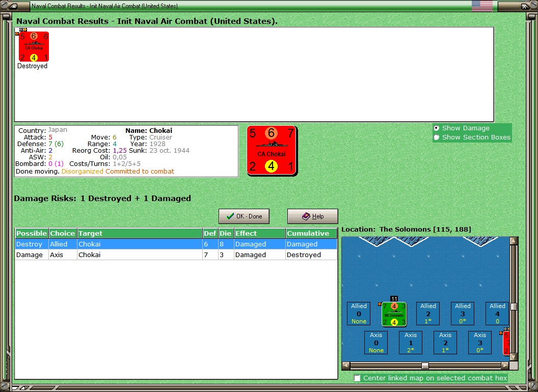538x392 pixels.
Task: Select the green BB Colorado counter on map
Action: coord(394,314)
